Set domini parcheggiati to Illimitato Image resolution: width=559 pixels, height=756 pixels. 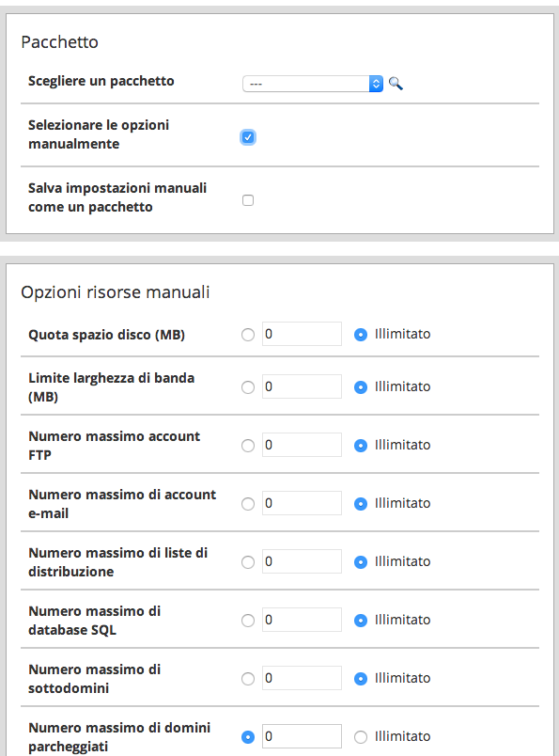[361, 737]
